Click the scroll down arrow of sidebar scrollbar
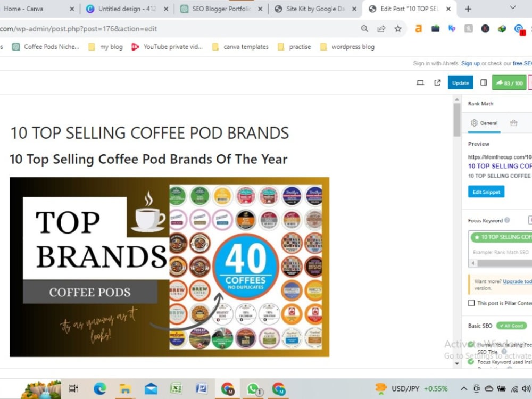 pyautogui.click(x=457, y=363)
